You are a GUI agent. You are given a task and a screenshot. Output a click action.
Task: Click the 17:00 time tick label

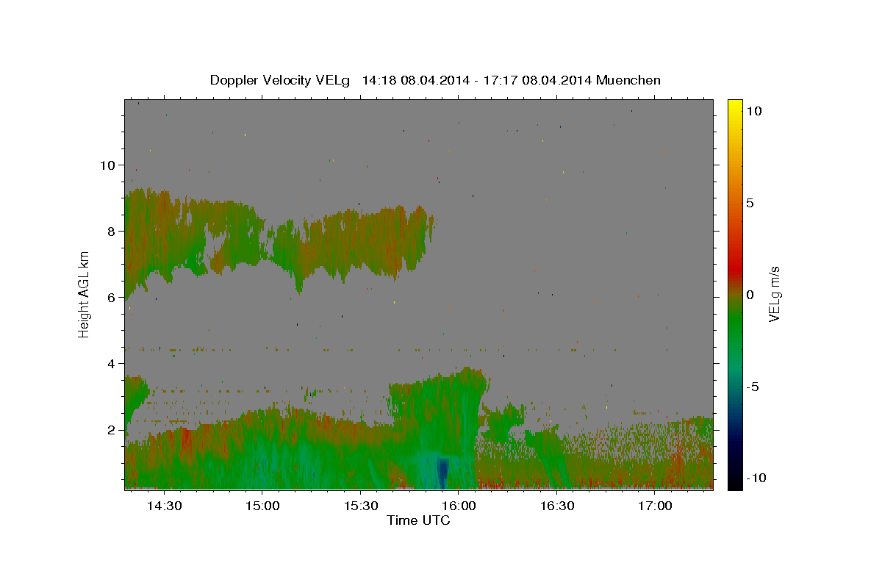(655, 506)
